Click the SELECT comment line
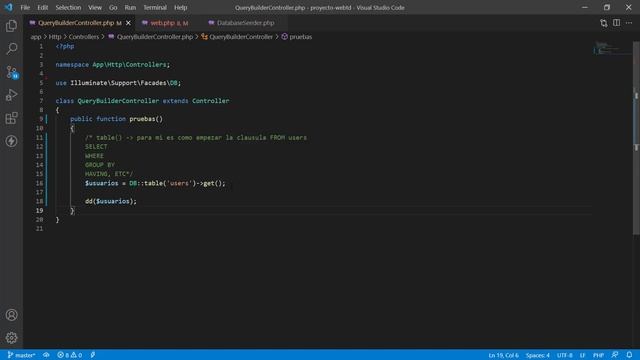The height and width of the screenshot is (360, 640). pos(96,147)
